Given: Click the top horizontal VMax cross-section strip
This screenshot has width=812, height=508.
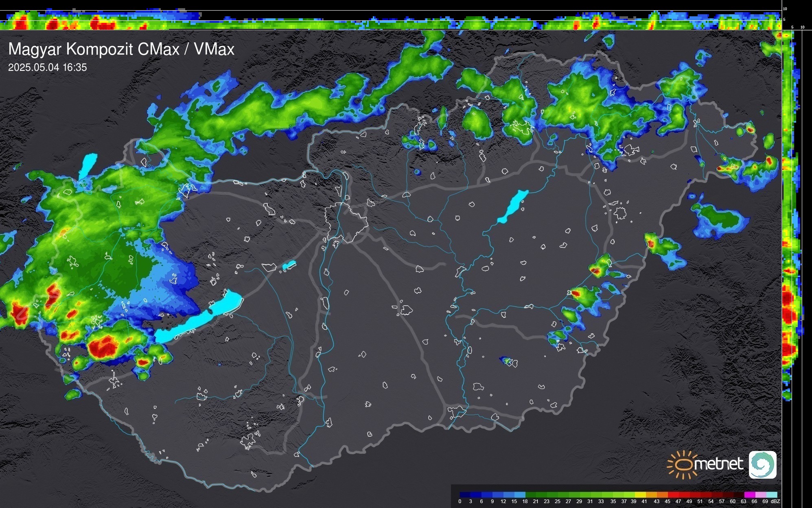Looking at the screenshot, I should click(391, 20).
